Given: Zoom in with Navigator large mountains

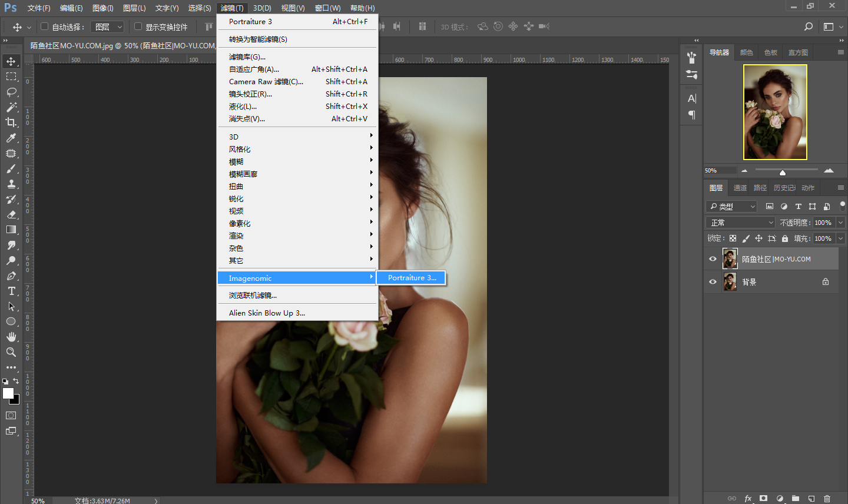Looking at the screenshot, I should point(829,170).
